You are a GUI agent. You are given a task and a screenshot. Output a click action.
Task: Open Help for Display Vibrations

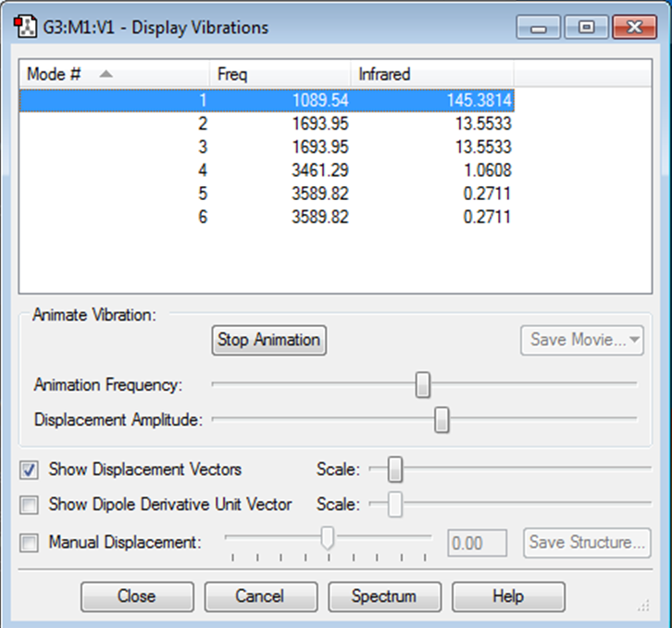509,597
